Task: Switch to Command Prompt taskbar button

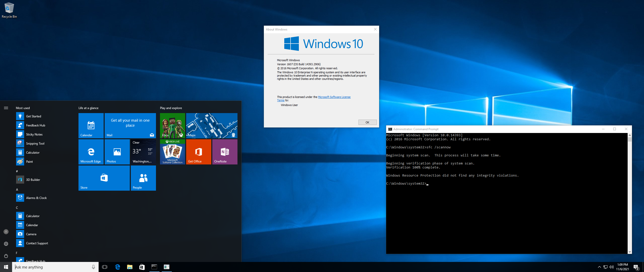Action: click(154, 267)
